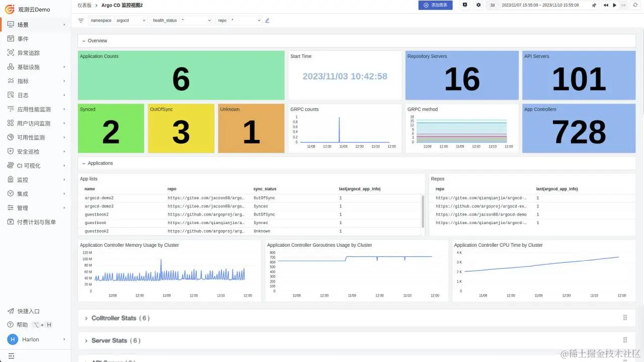Viewport: 644px width, 362px height.
Task: Click the API Servers 101 panel
Action: point(579,76)
